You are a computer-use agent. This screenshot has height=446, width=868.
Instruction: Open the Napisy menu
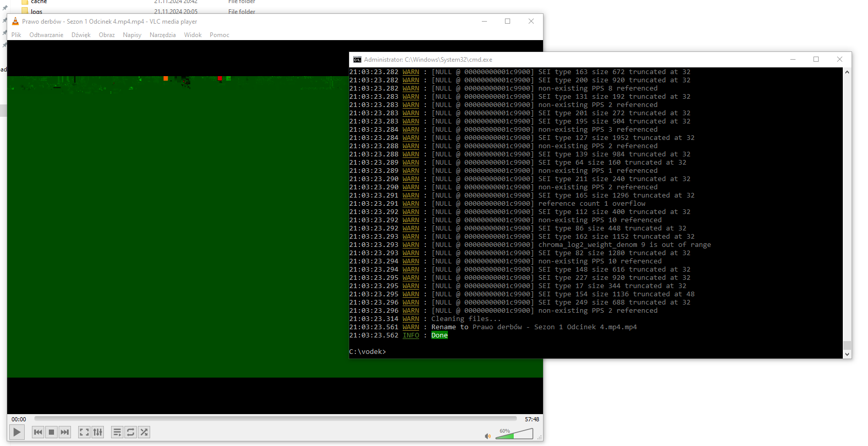tap(132, 35)
